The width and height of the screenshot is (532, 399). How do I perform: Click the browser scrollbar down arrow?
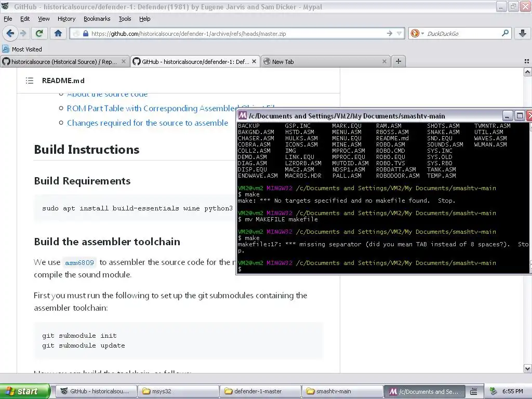point(528,368)
